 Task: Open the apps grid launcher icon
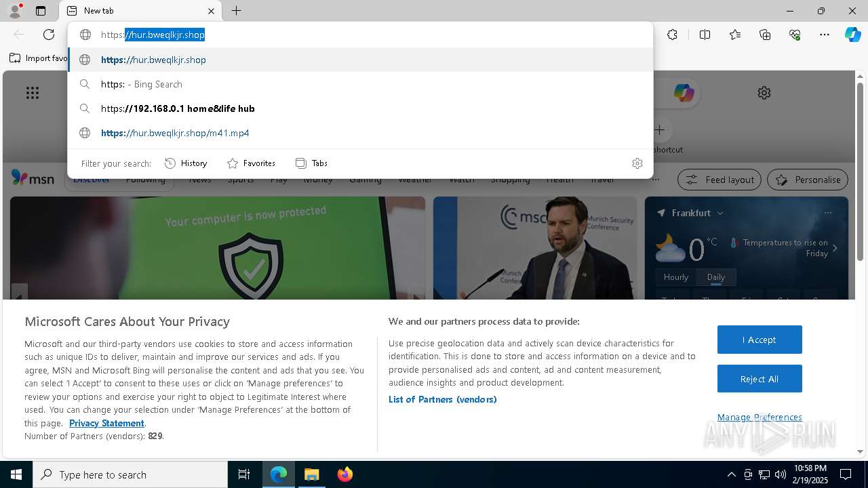[x=33, y=93]
